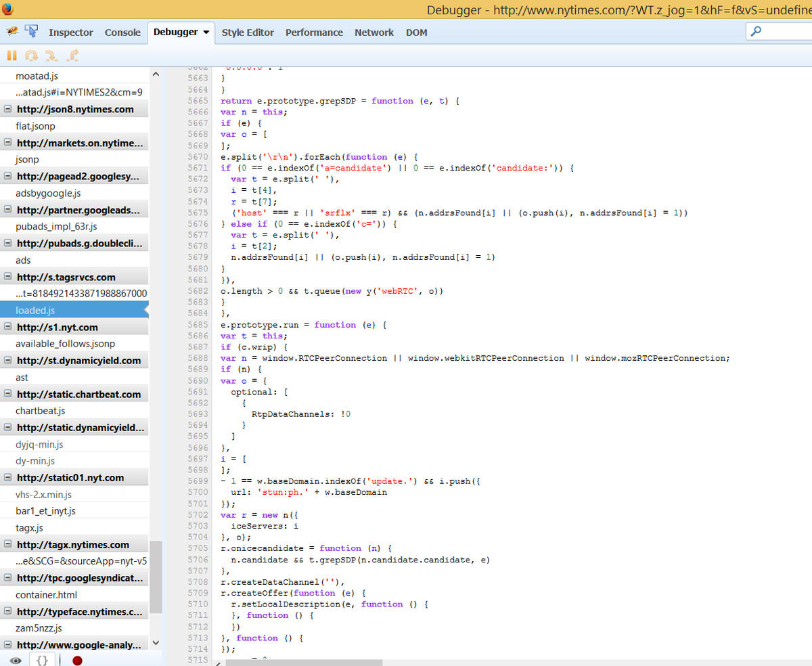Viewport: 812px width, 666px height.
Task: Click the sources list scroll down arrow
Action: click(x=156, y=643)
